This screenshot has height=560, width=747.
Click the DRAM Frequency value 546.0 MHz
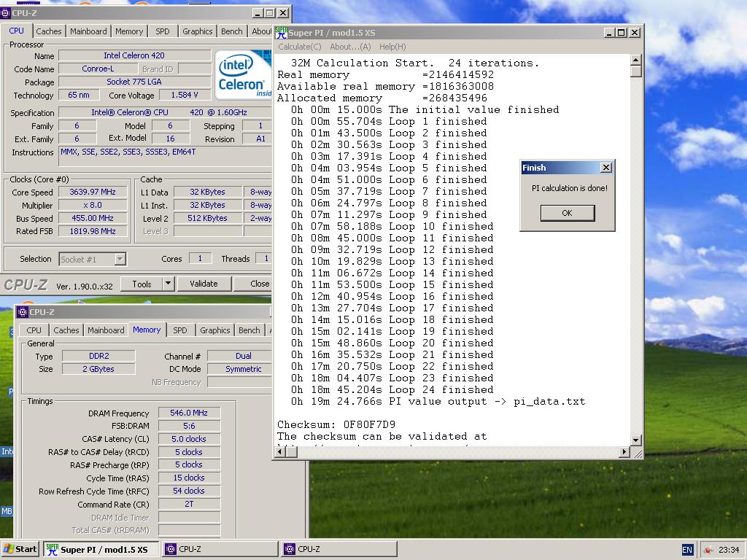pyautogui.click(x=189, y=413)
